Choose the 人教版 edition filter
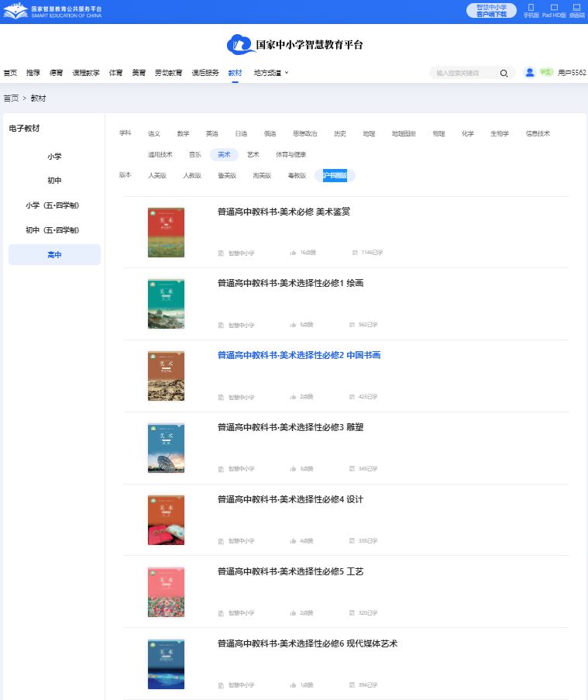This screenshot has width=588, height=700. 192,176
